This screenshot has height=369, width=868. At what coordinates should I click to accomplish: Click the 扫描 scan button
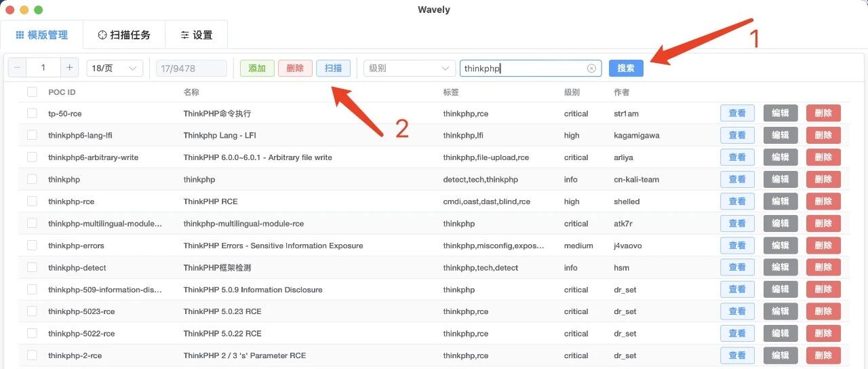coord(333,69)
